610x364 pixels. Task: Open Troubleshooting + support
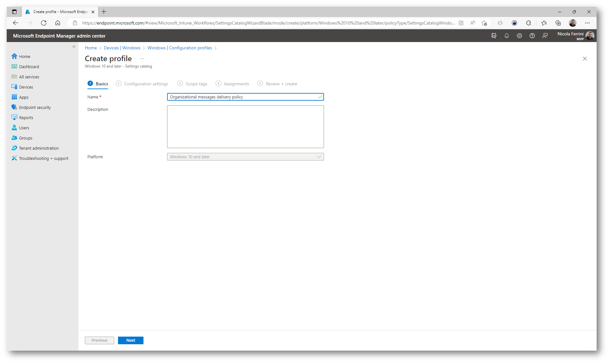click(40, 158)
